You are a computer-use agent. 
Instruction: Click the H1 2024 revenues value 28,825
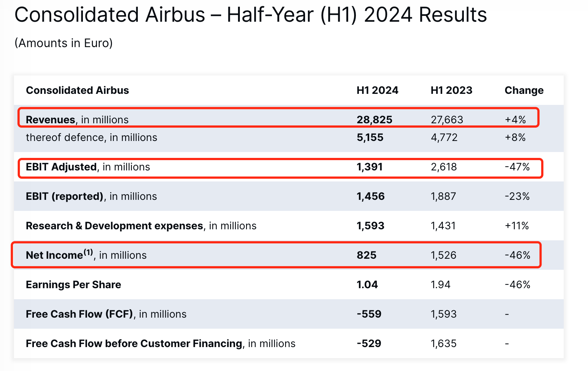click(374, 120)
